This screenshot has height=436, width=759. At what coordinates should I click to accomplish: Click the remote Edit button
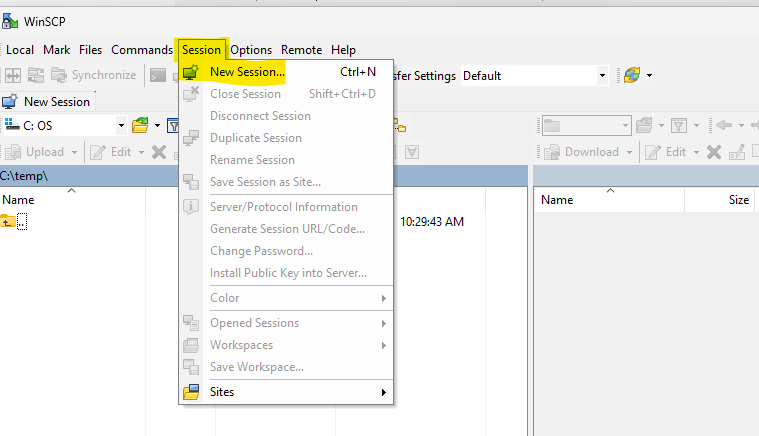click(666, 152)
